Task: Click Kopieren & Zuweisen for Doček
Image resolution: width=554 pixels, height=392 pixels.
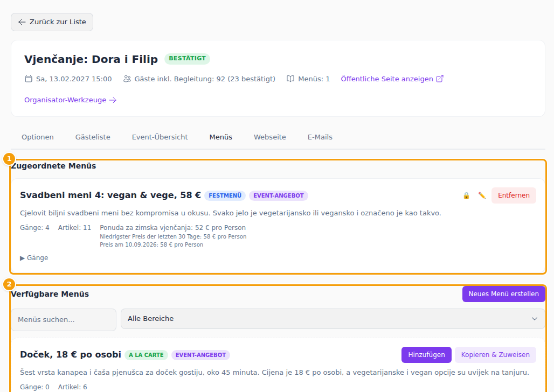Action: [x=495, y=354]
